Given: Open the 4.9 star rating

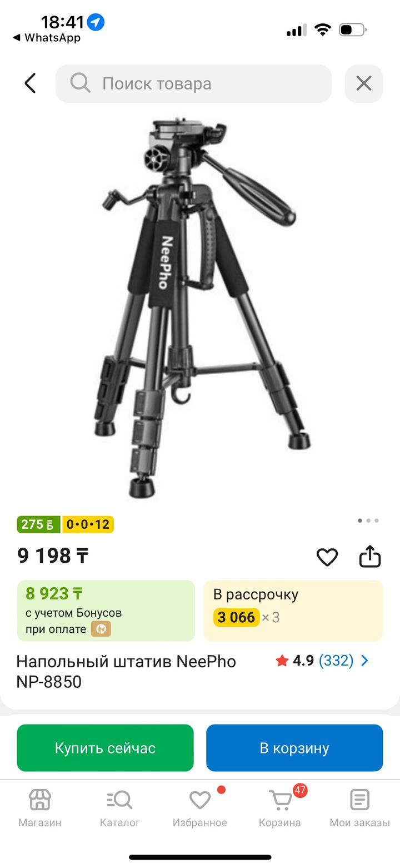Looking at the screenshot, I should (x=295, y=661).
